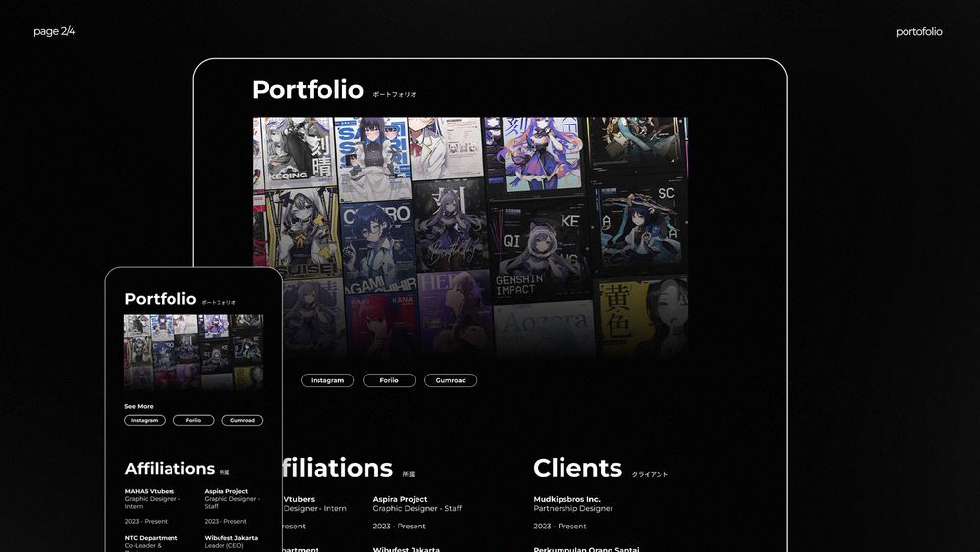Open the Aozora poster thumbnail
The width and height of the screenshot is (980, 552).
pyautogui.click(x=544, y=328)
